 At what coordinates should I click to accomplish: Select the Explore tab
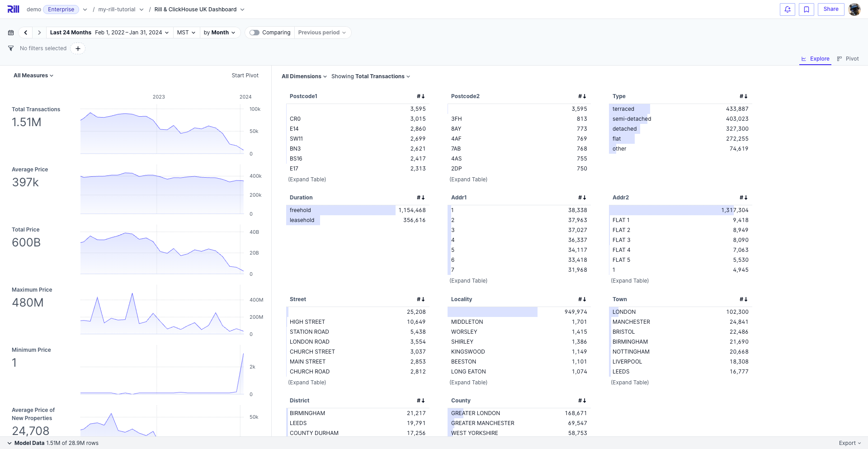(815, 59)
